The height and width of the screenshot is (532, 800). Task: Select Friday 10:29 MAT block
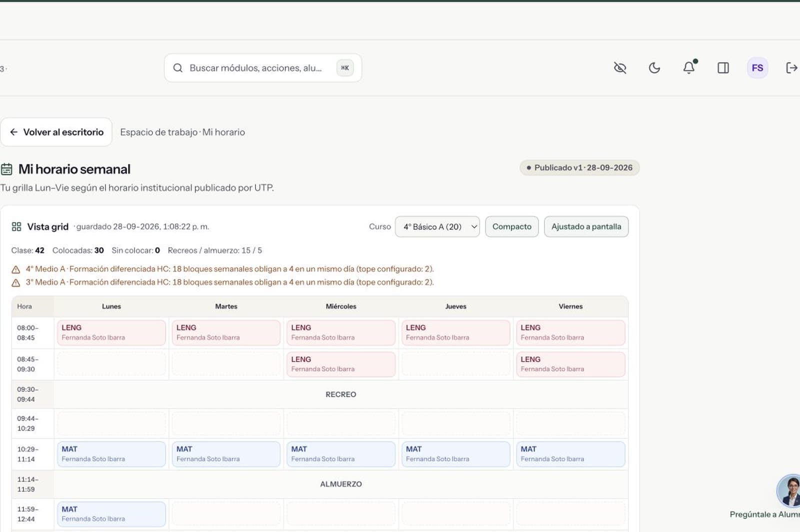[570, 454]
